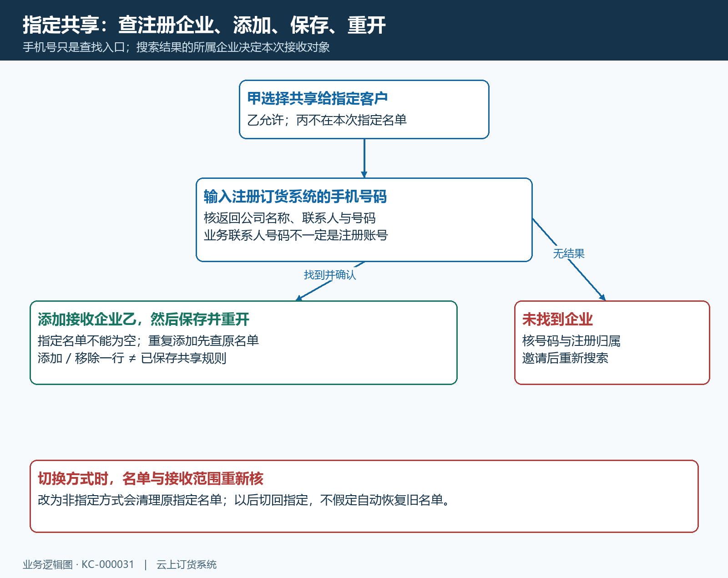Click the subtitle starting with 手机号只是查找入口
The height and width of the screenshot is (578, 728).
coord(176,47)
